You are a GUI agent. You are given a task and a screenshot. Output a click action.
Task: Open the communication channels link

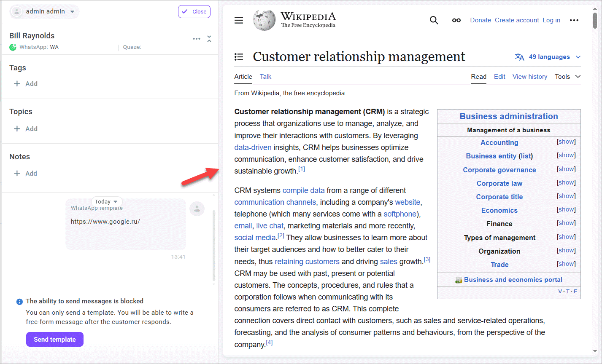[275, 202]
